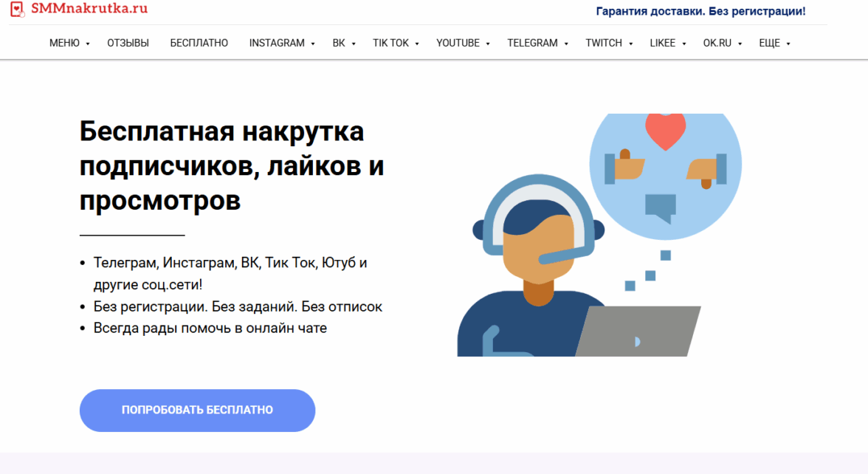Open the INSTAGRAM dropdown menu
868x474 pixels.
282,43
